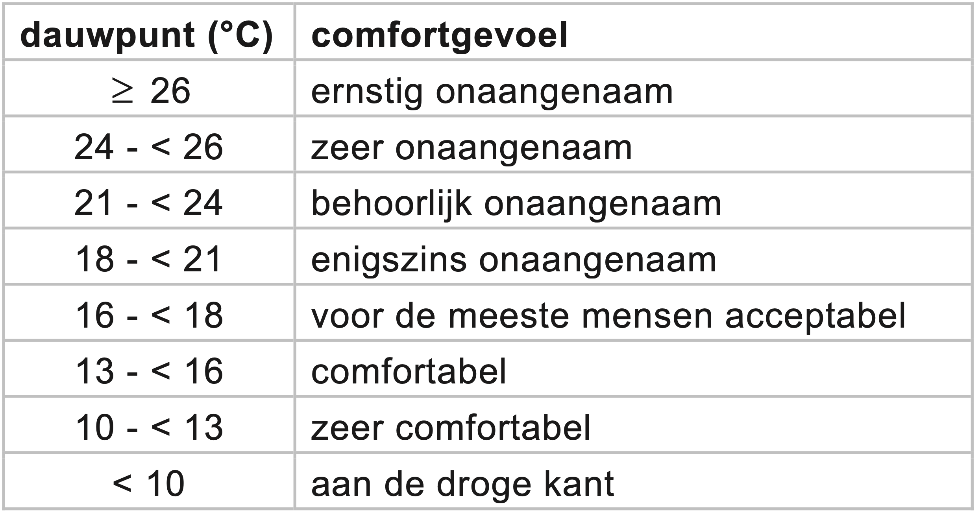The width and height of the screenshot is (980, 516).
Task: Click the "13 - < 16" range cell
Action: (x=149, y=371)
